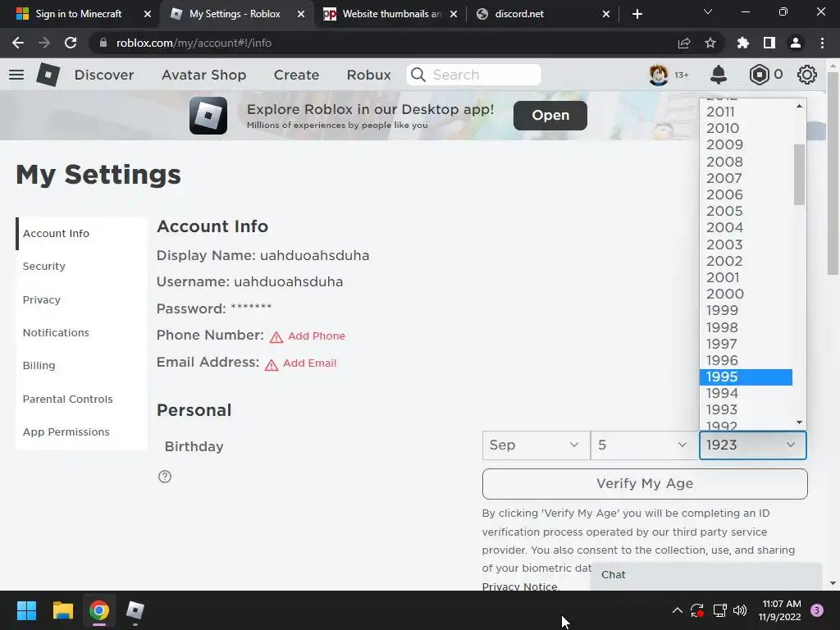This screenshot has width=840, height=630.
Task: Open Chrome profile avatar icon
Action: click(x=796, y=43)
